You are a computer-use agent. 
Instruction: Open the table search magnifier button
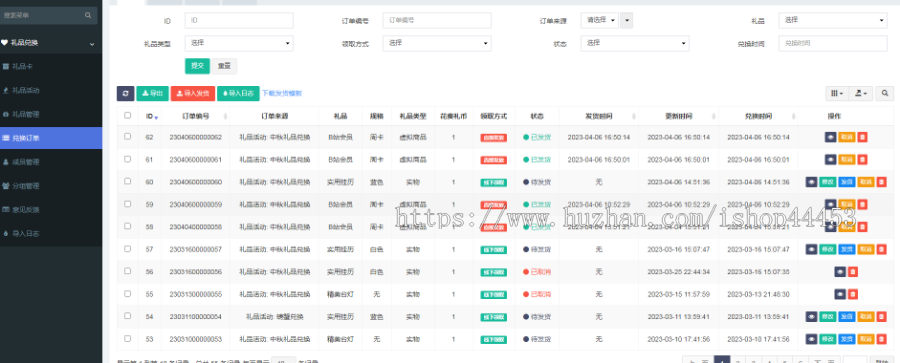pyautogui.click(x=885, y=94)
